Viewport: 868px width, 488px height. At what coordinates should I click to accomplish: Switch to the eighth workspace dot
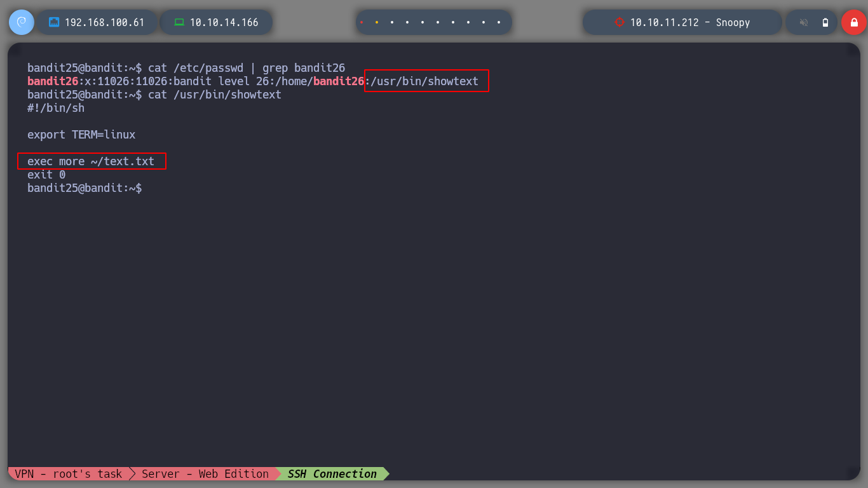[468, 22]
